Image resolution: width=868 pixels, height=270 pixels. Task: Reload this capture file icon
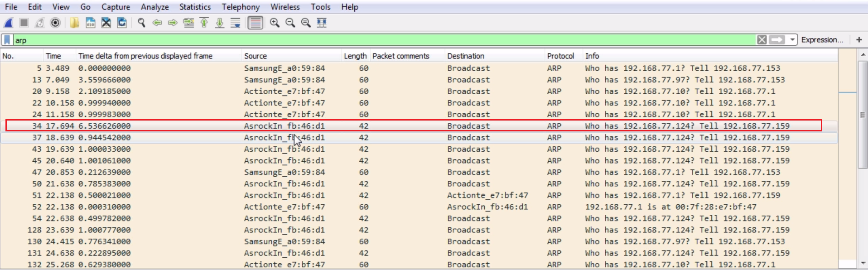122,23
